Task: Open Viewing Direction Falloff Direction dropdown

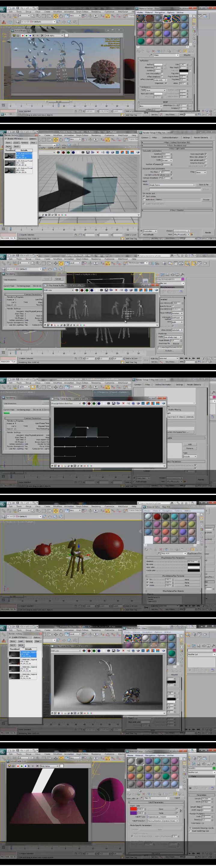Action: coord(163,821)
